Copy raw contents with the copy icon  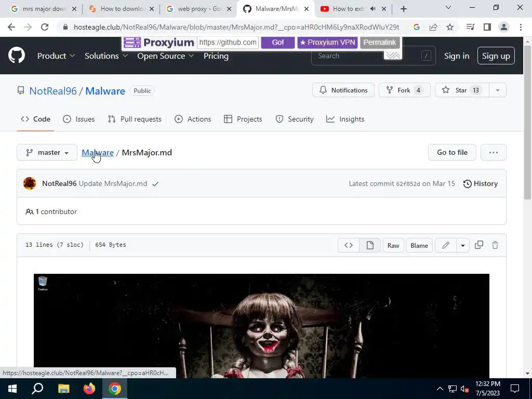point(478,245)
